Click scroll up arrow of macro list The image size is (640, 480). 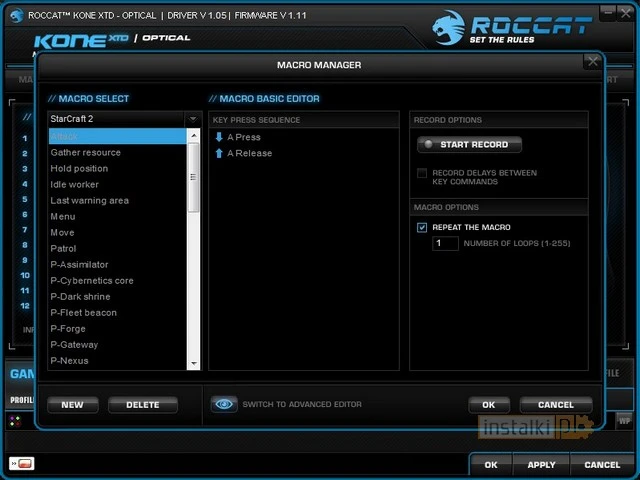click(194, 135)
